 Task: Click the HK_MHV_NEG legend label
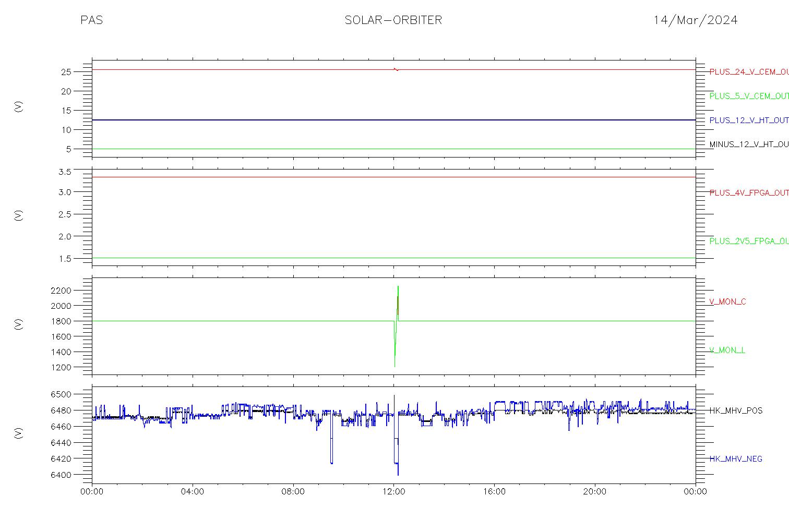[x=736, y=459]
